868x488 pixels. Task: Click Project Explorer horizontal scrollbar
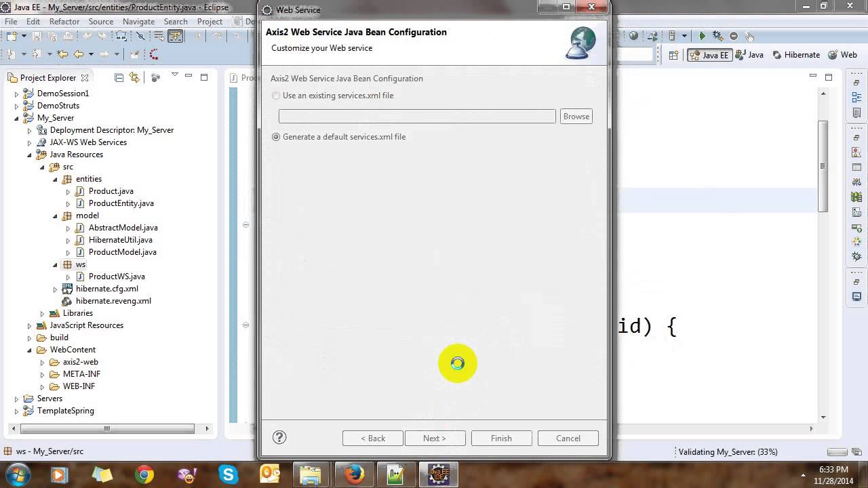(107, 428)
